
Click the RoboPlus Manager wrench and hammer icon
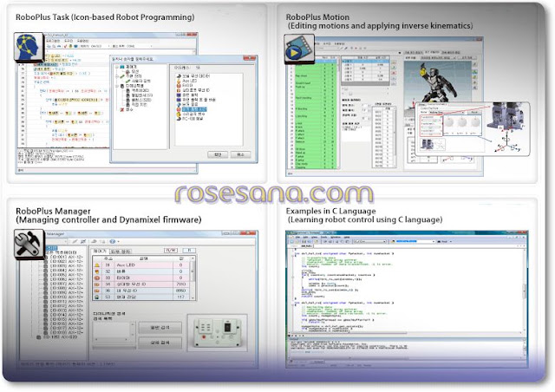pos(29,244)
